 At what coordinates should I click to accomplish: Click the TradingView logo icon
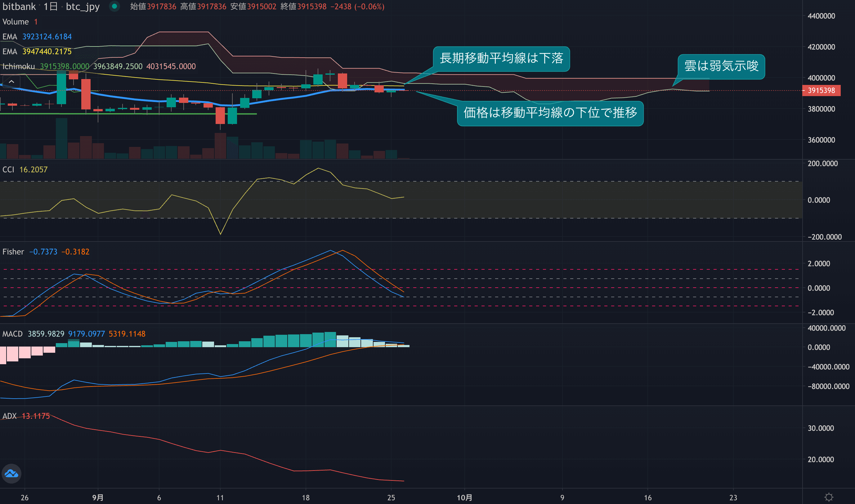pos(11,473)
